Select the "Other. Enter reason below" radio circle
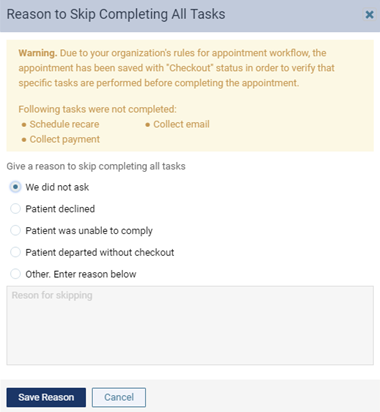This screenshot has width=380, height=412. (x=15, y=274)
